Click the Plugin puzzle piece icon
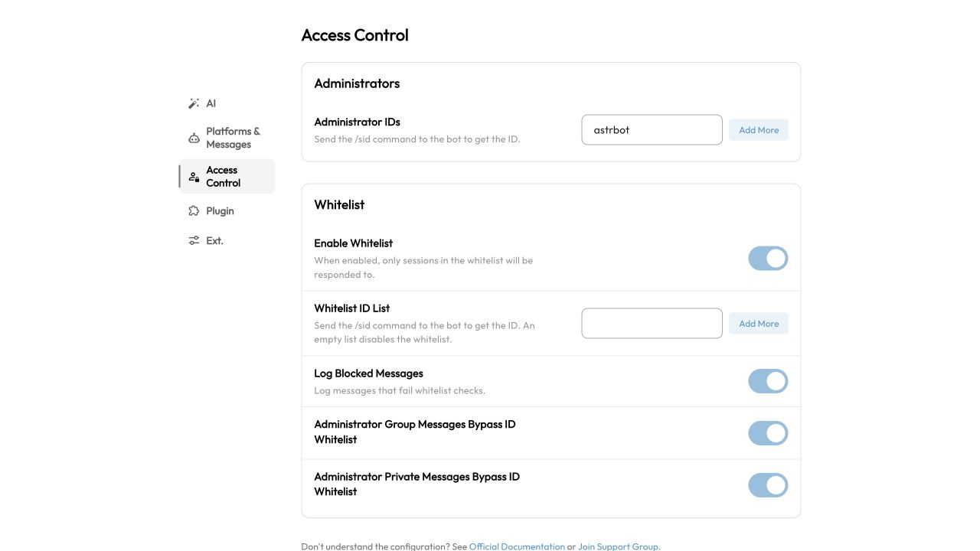This screenshot has width=980, height=551. click(x=194, y=211)
